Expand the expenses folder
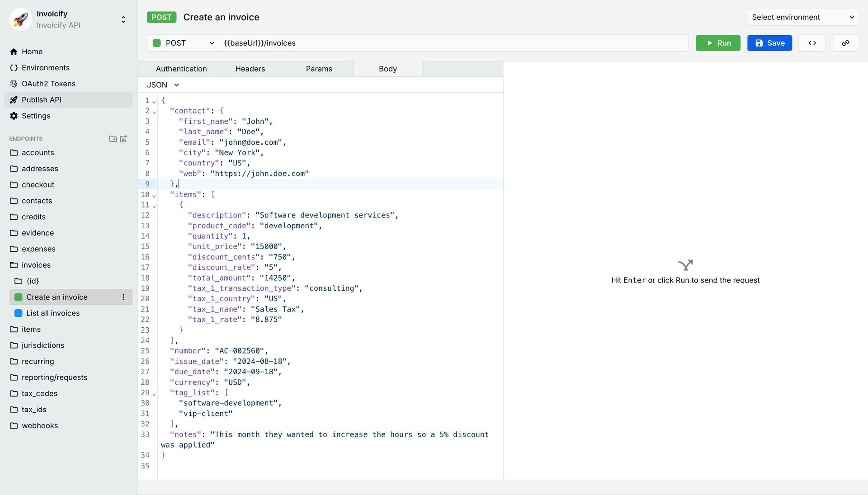Image resolution: width=868 pixels, height=495 pixels. [x=69, y=249]
